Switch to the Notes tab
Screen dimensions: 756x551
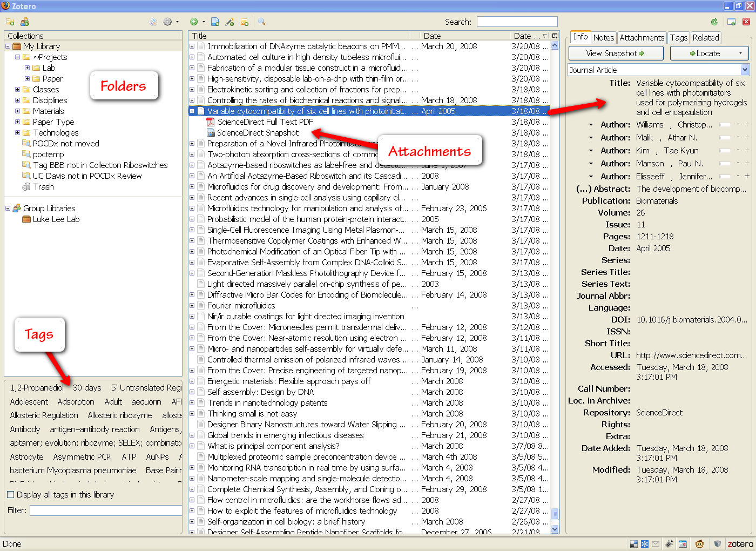tap(604, 38)
